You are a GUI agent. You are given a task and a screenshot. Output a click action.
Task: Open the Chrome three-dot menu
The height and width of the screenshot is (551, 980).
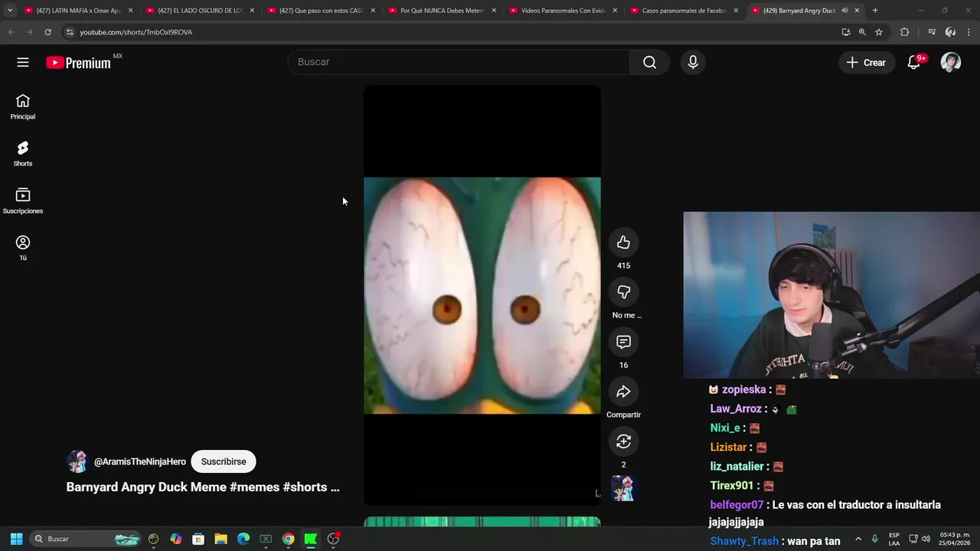coord(968,32)
